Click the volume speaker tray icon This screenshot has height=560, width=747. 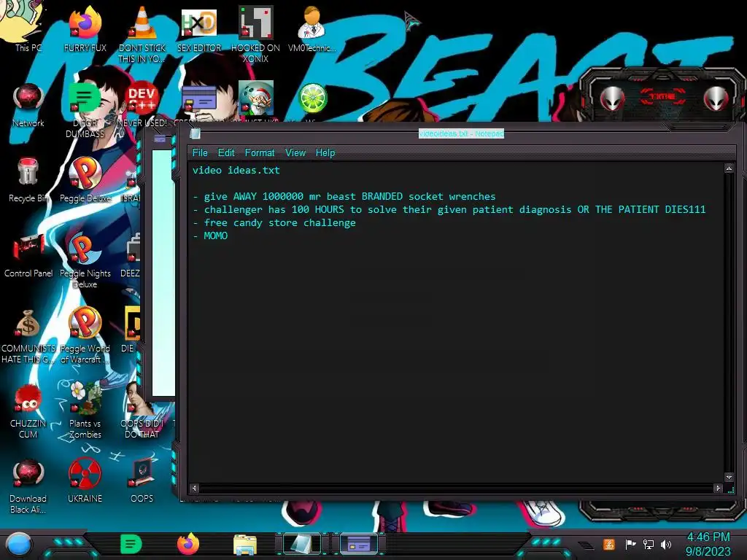(x=666, y=544)
